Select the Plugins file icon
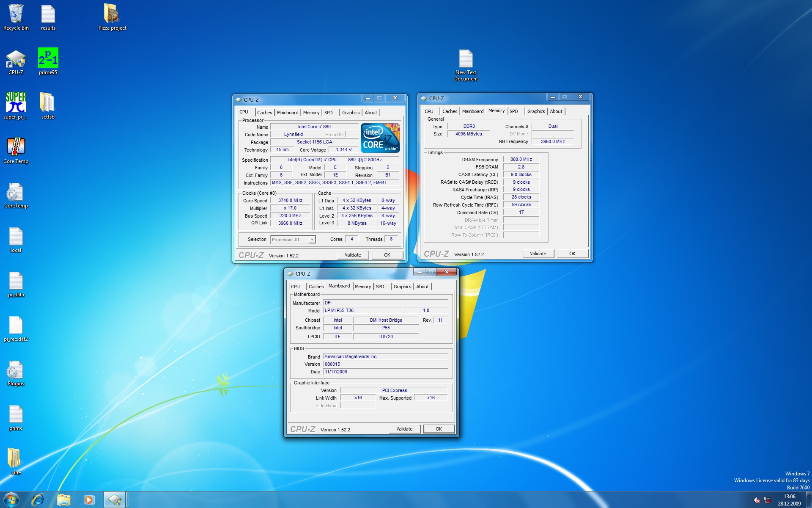 pos(16,373)
